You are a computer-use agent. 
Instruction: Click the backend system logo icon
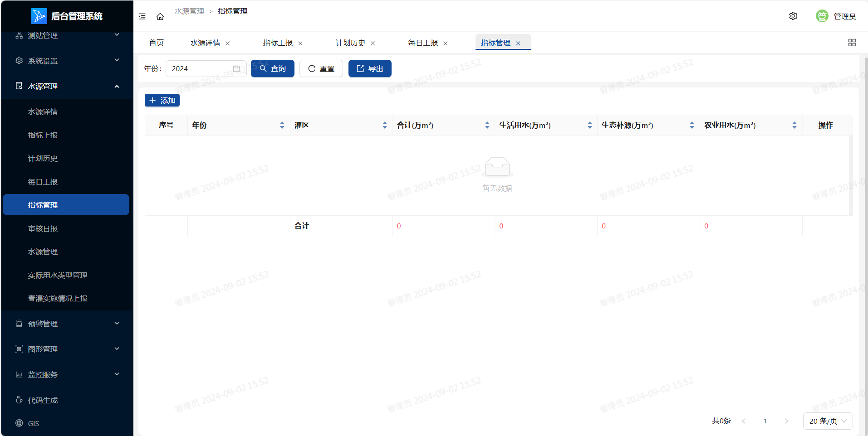[x=39, y=16]
